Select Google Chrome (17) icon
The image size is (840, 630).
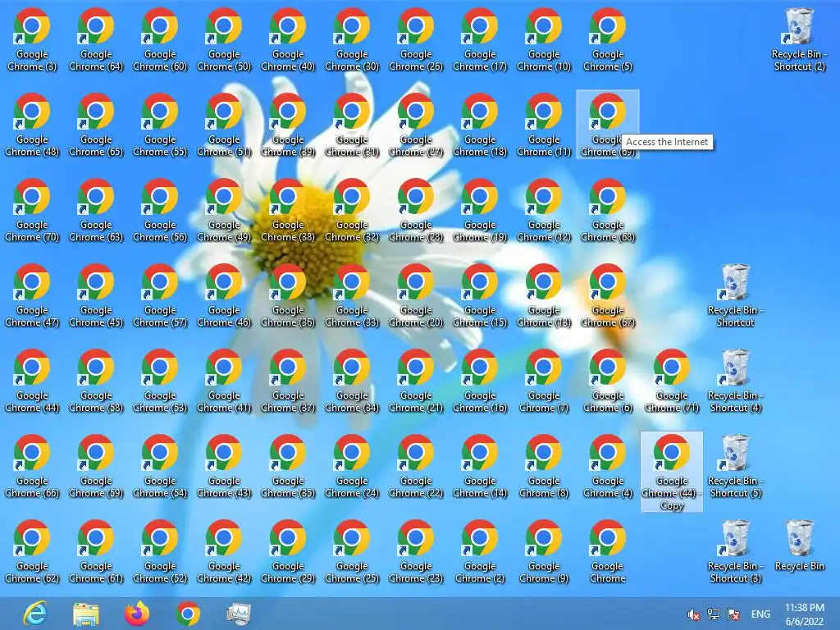point(480,39)
